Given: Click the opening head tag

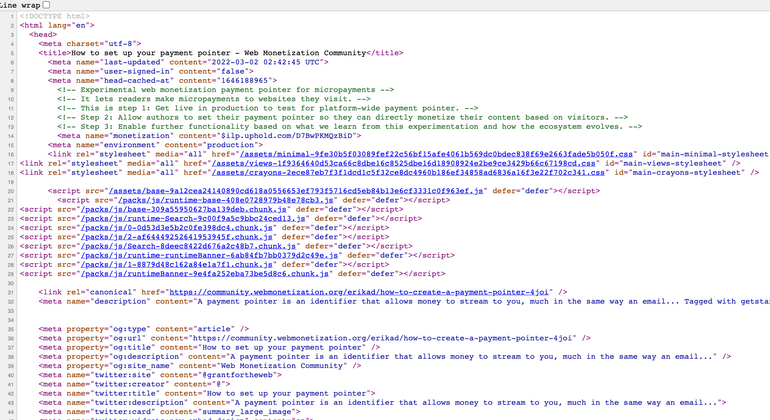Looking at the screenshot, I should (x=43, y=35).
